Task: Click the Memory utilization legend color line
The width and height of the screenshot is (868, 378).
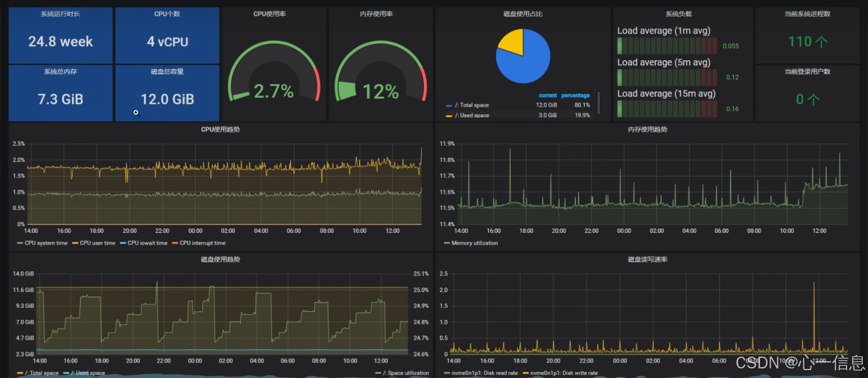Action: 446,243
